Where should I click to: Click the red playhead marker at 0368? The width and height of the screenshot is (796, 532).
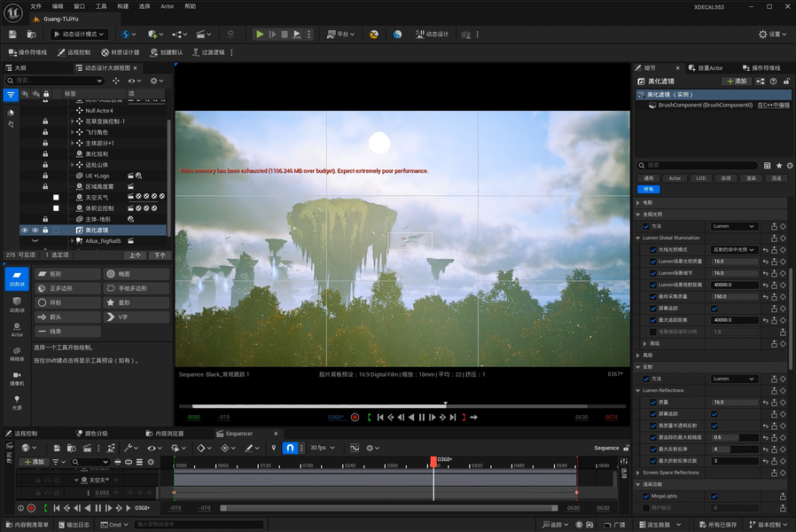(433, 461)
